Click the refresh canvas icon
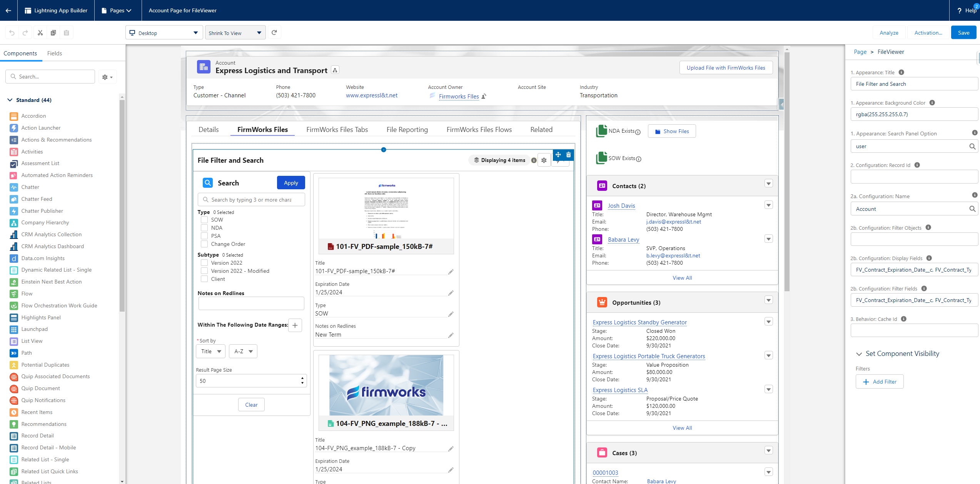Image resolution: width=980 pixels, height=484 pixels. [274, 33]
